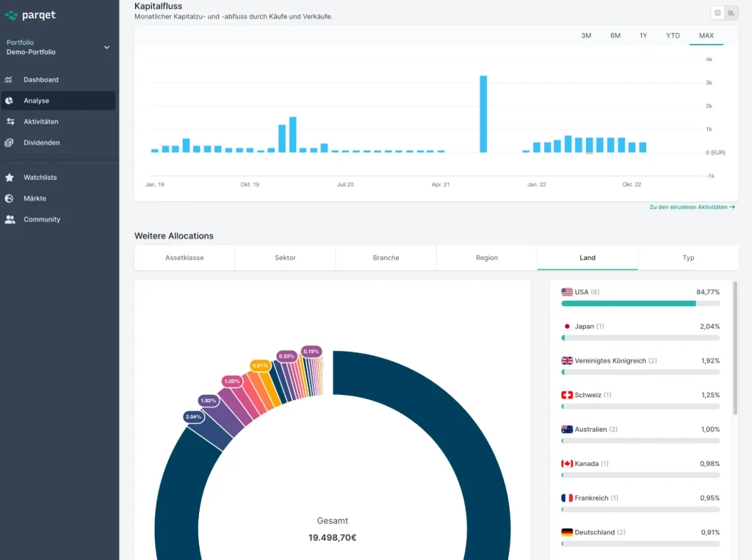Select the YTD time range
Image resolution: width=752 pixels, height=560 pixels.
(x=673, y=35)
